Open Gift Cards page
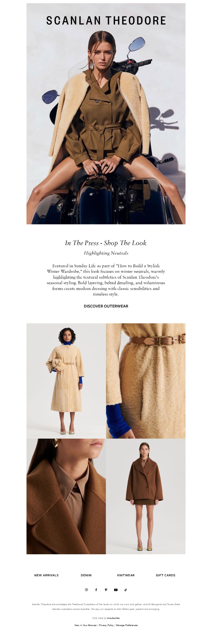 point(166,575)
